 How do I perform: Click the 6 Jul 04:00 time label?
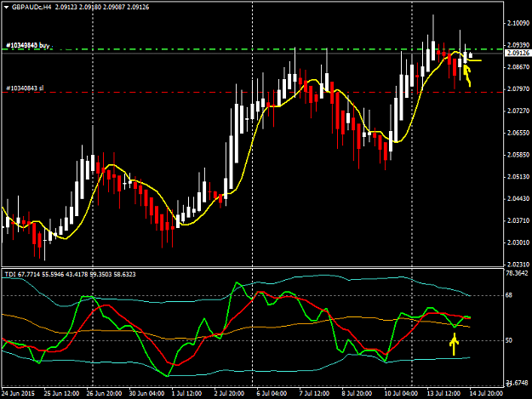click(272, 393)
